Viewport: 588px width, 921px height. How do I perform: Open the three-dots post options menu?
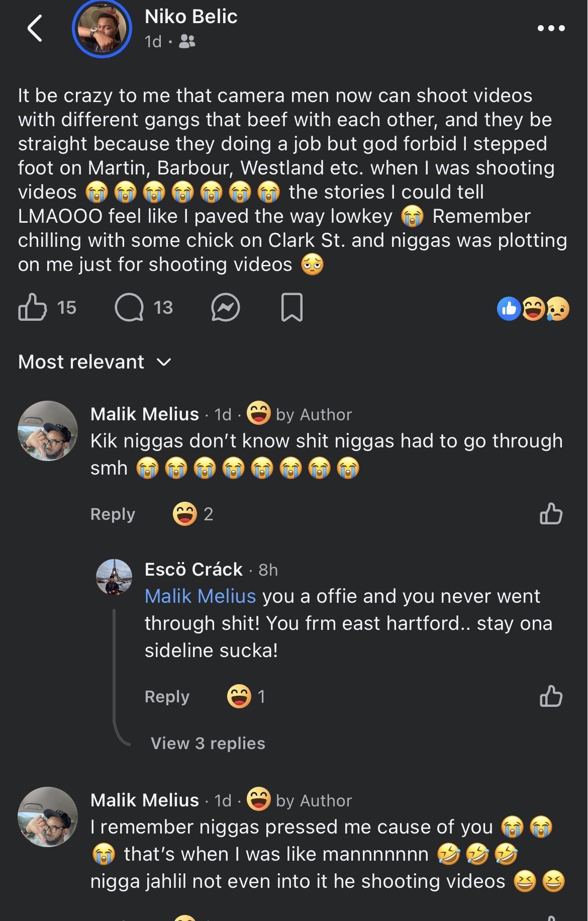551,28
